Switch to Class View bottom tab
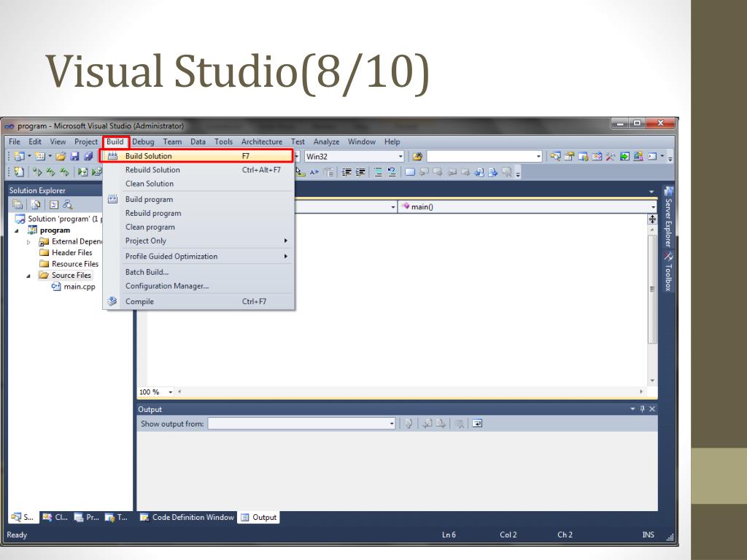747x560 pixels. point(55,517)
